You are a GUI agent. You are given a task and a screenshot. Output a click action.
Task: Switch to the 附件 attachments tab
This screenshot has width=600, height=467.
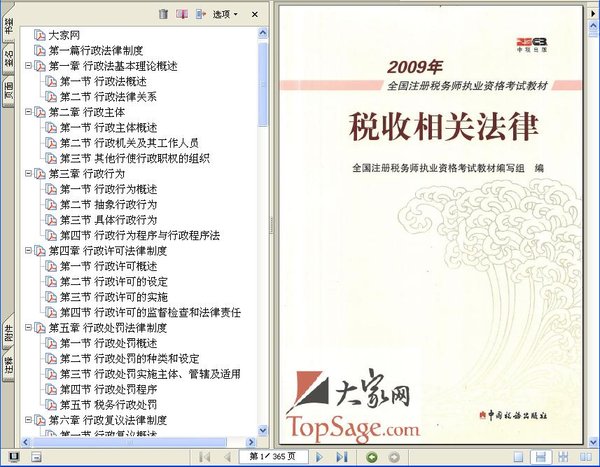(8, 332)
